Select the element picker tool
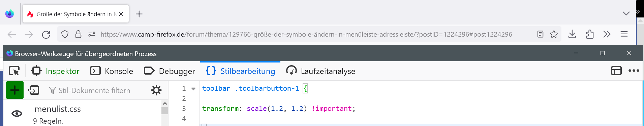Screen dimensions: 644x126 click(14, 71)
